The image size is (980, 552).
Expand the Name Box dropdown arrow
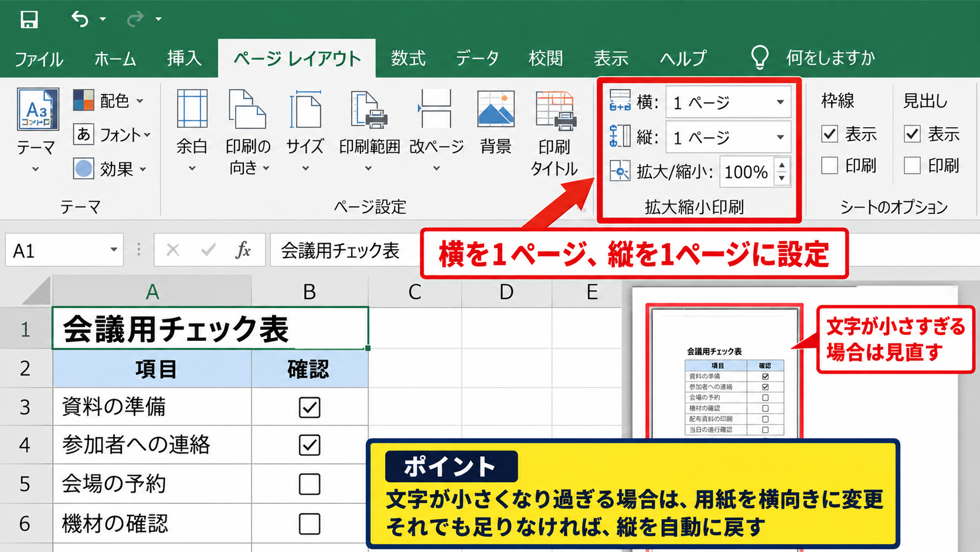(x=114, y=250)
